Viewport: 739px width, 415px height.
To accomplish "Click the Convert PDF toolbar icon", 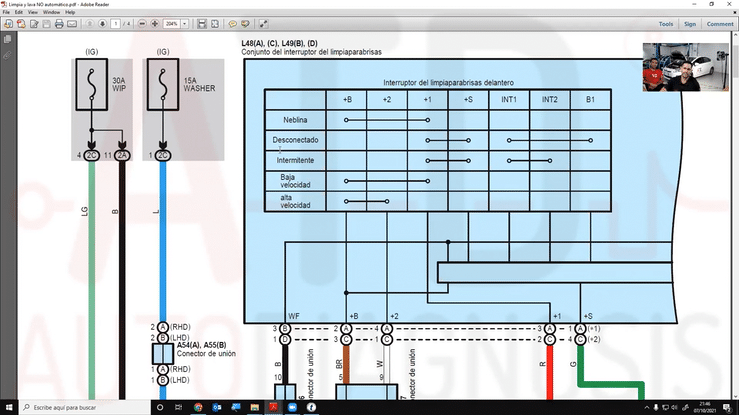I will coord(21,24).
